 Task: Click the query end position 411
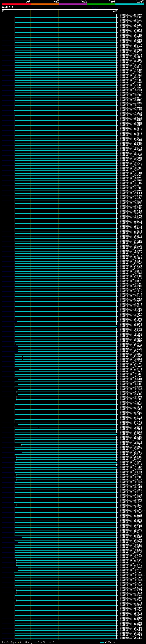(x=115, y=11)
